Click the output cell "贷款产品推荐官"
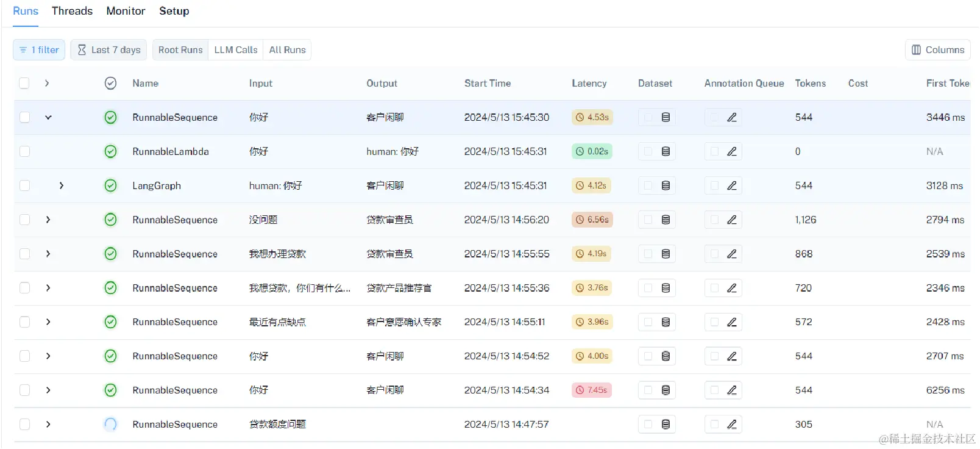The image size is (980, 449). pos(399,288)
